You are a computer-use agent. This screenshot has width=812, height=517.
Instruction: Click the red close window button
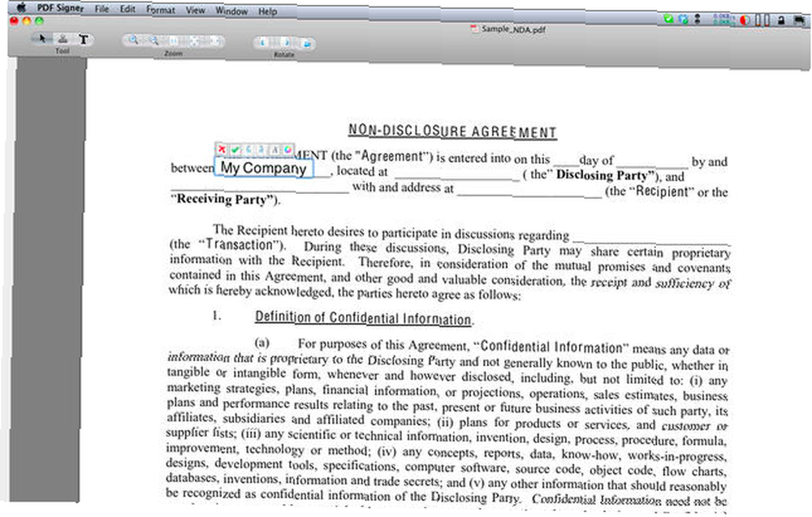(14, 21)
